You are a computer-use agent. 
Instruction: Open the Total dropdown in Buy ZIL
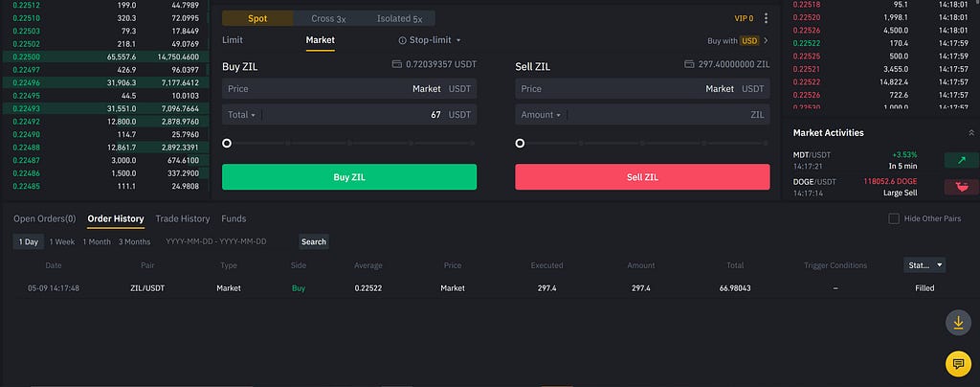(x=242, y=115)
